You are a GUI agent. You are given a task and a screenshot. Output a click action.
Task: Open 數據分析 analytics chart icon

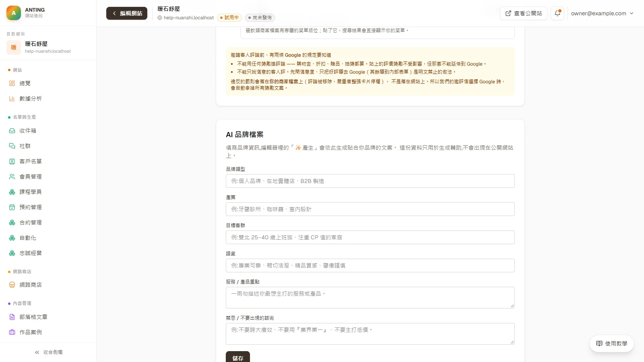point(12,99)
